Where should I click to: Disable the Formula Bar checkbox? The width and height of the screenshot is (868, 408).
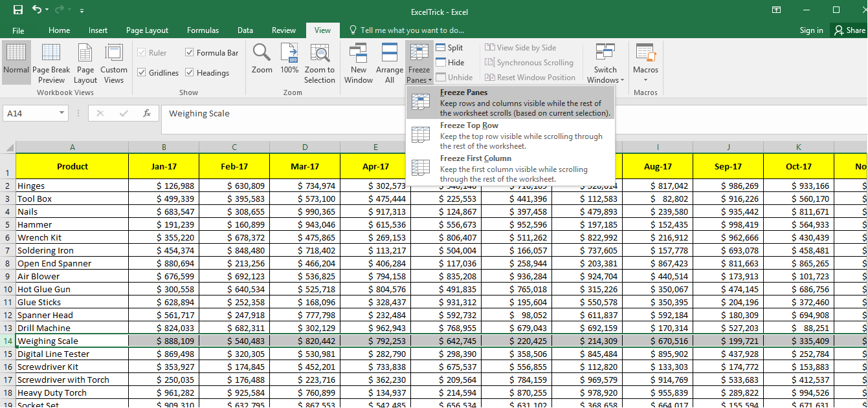point(190,52)
